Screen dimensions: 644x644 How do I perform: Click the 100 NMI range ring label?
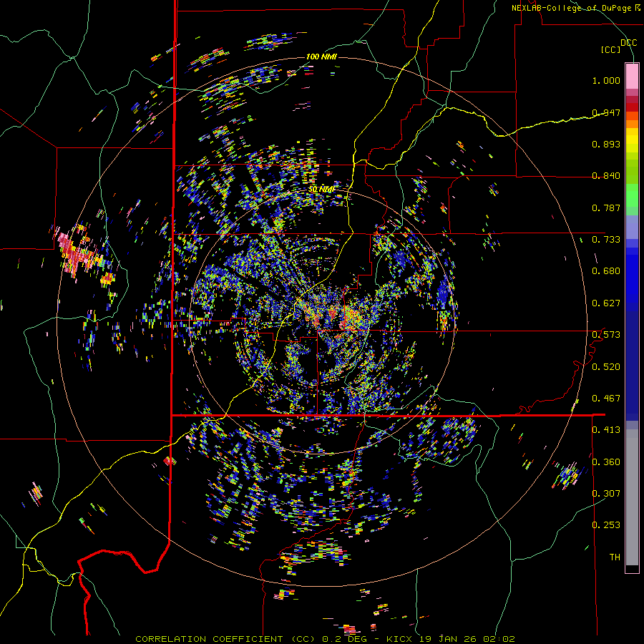coord(321,57)
